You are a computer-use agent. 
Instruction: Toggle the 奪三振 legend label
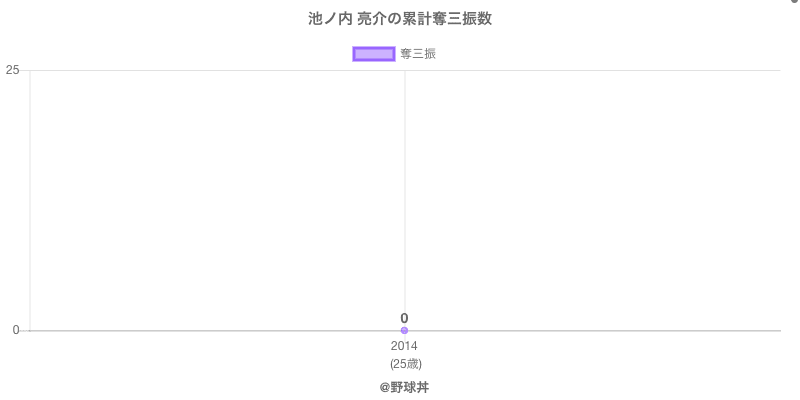pos(418,54)
